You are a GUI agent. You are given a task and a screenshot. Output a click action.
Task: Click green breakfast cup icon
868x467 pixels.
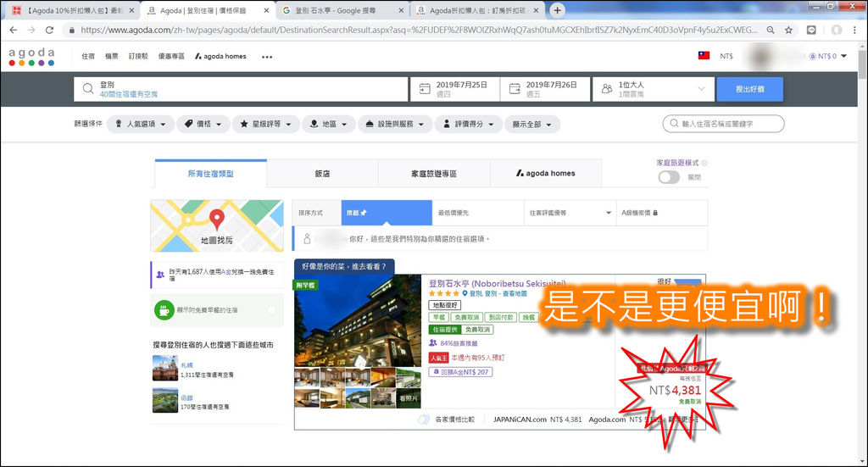(164, 310)
